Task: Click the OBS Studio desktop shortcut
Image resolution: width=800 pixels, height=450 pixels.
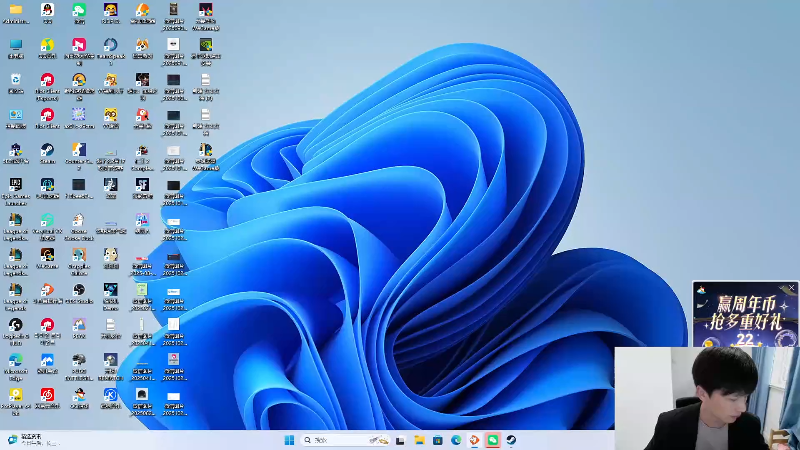Action: pyautogui.click(x=79, y=290)
